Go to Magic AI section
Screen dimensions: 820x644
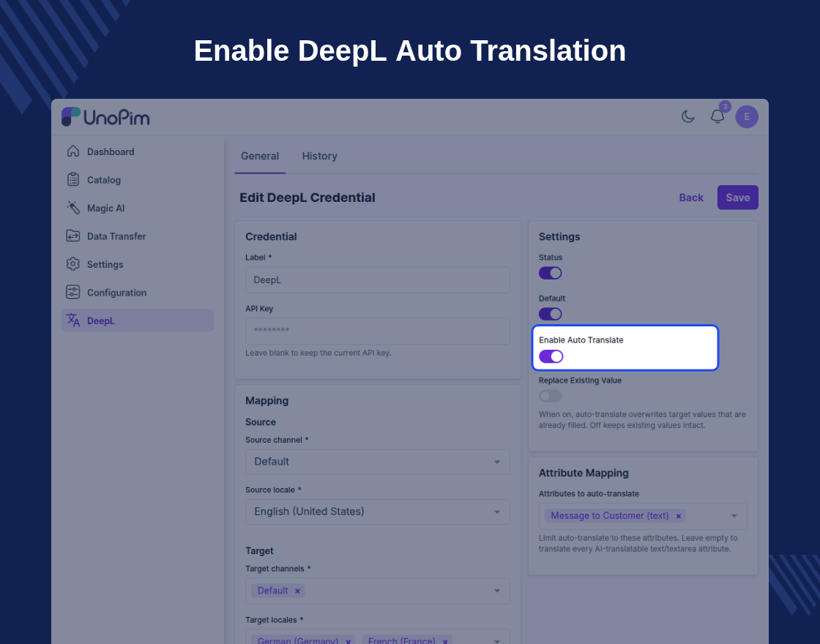click(138, 208)
